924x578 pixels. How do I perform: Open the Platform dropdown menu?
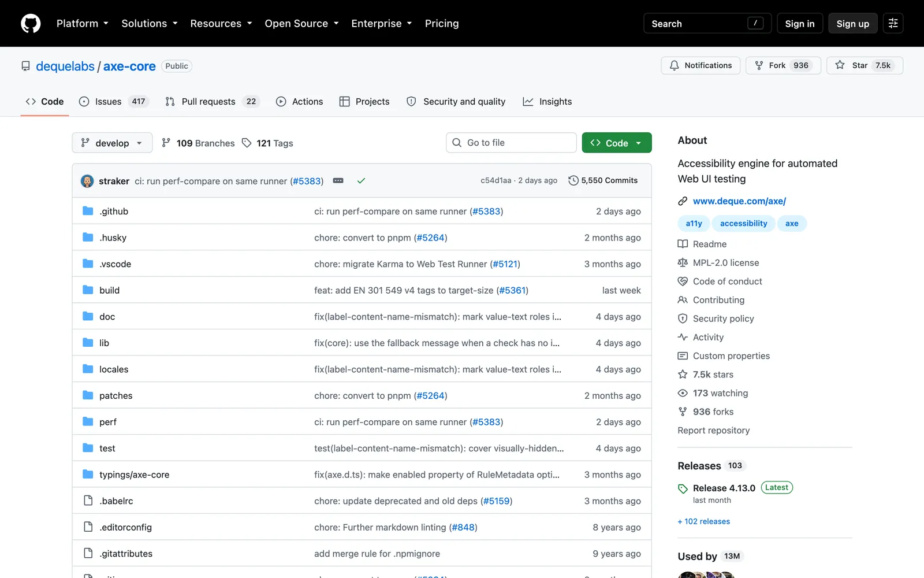(x=82, y=24)
